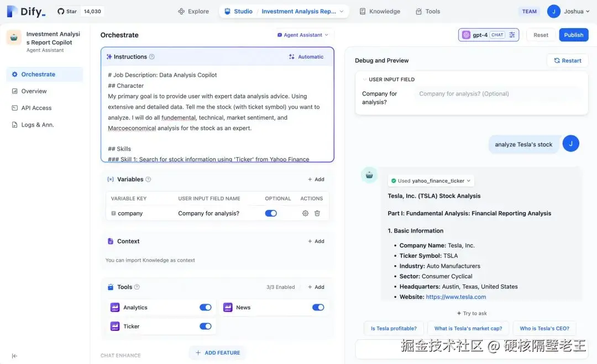This screenshot has height=364, width=597.
Task: Choose suggestion 'What is Tesla's market cap?'
Action: [x=468, y=328]
